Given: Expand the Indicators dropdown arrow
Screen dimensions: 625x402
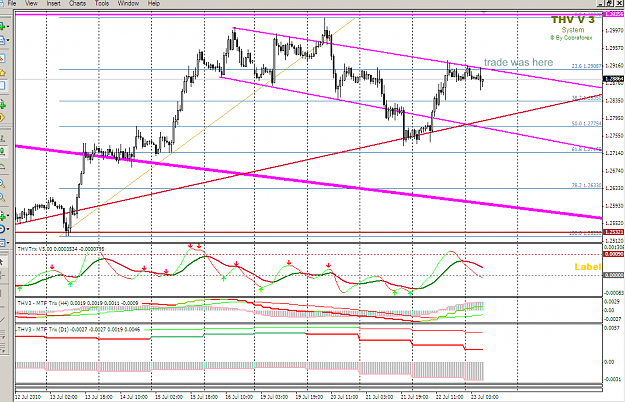Looking at the screenshot, I should point(8,216).
